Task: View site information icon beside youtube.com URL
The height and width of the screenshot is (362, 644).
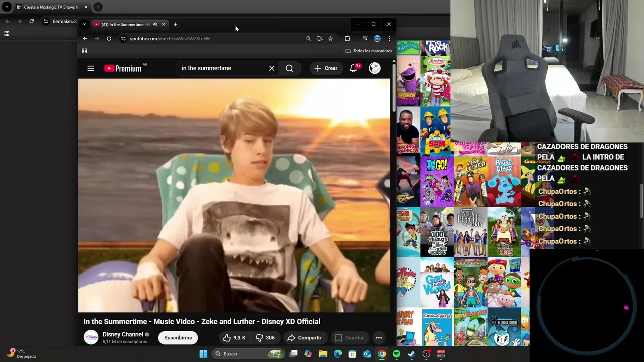Action: [x=123, y=38]
